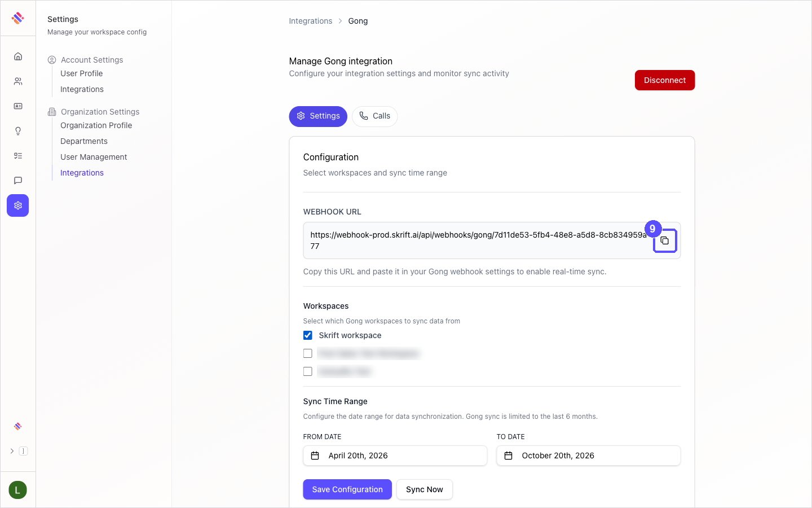Viewport: 812px width, 508px height.
Task: Click the 'Gong' breadcrumb text
Action: pyautogui.click(x=358, y=21)
